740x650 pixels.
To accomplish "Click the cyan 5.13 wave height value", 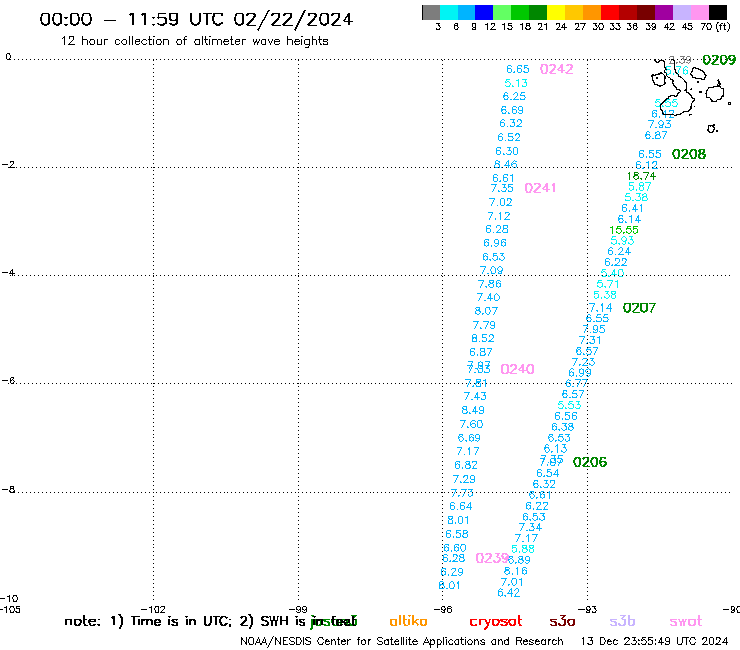I will 516,83.
